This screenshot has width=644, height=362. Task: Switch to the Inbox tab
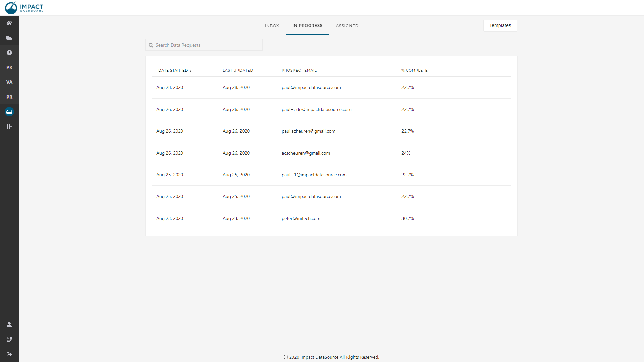point(272,26)
